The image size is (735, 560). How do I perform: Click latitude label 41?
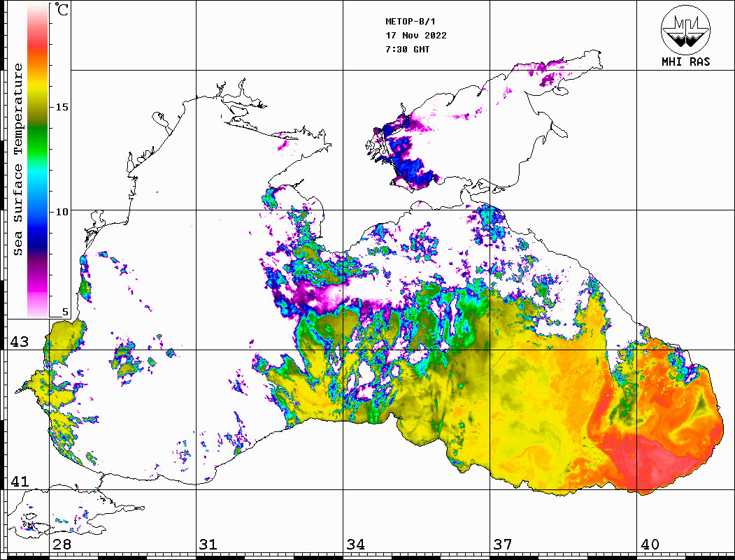tap(19, 482)
